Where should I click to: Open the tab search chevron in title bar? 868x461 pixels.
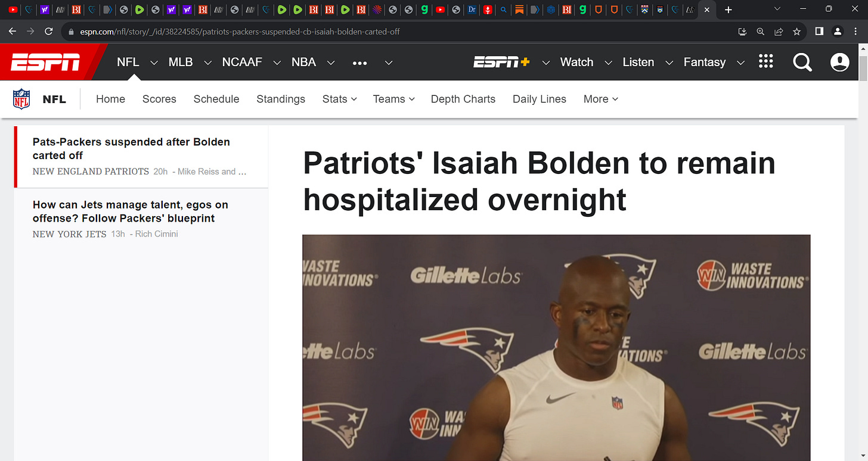coord(777,10)
